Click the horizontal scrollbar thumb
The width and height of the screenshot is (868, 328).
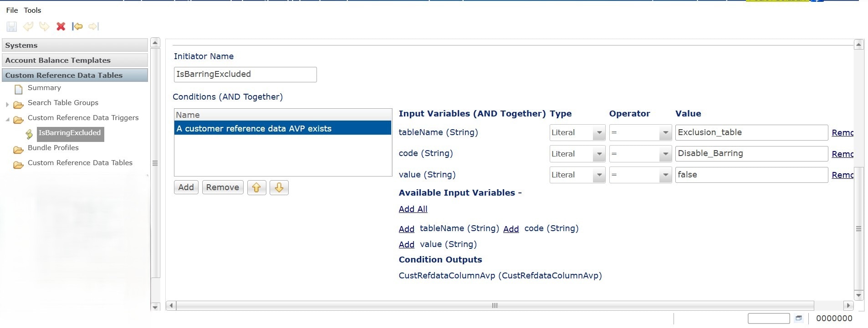pos(495,306)
